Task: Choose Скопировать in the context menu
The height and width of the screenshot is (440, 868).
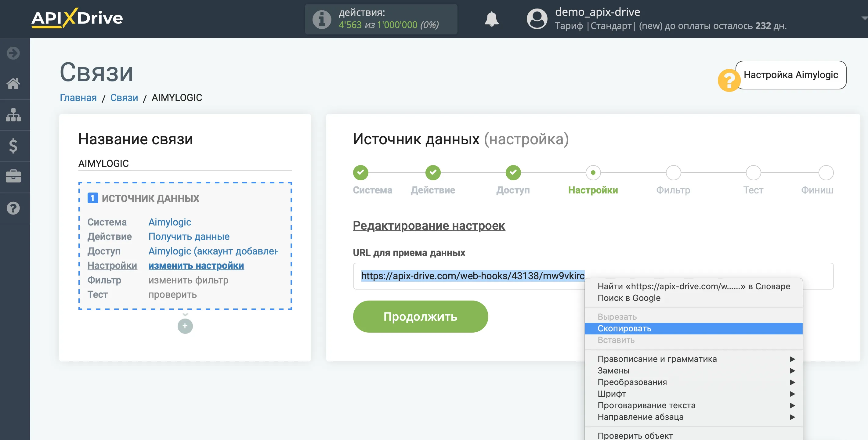Action: [693, 329]
